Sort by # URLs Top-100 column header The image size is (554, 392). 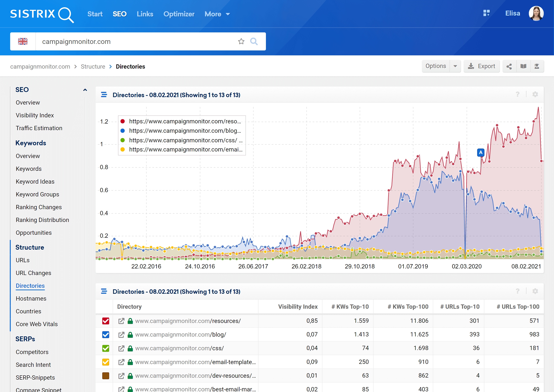tap(518, 307)
